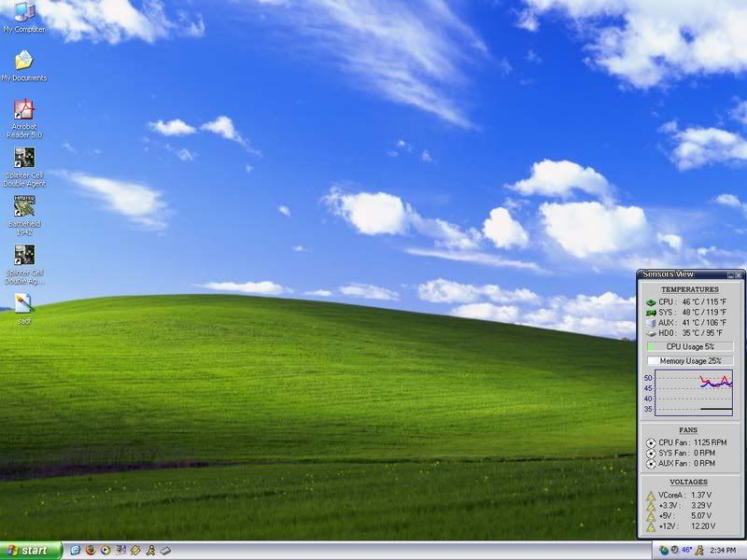747x560 pixels.
Task: Click the HD0 hard drive icon
Action: point(649,332)
